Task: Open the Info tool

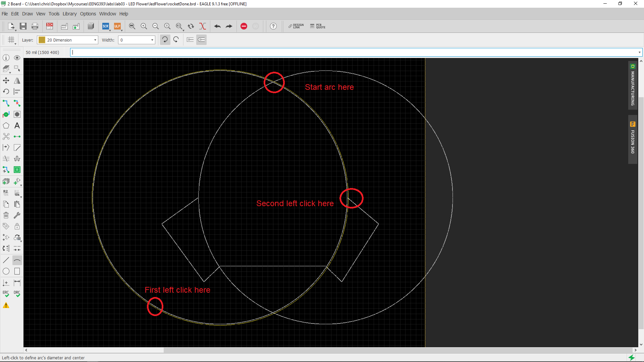Action: click(x=6, y=58)
